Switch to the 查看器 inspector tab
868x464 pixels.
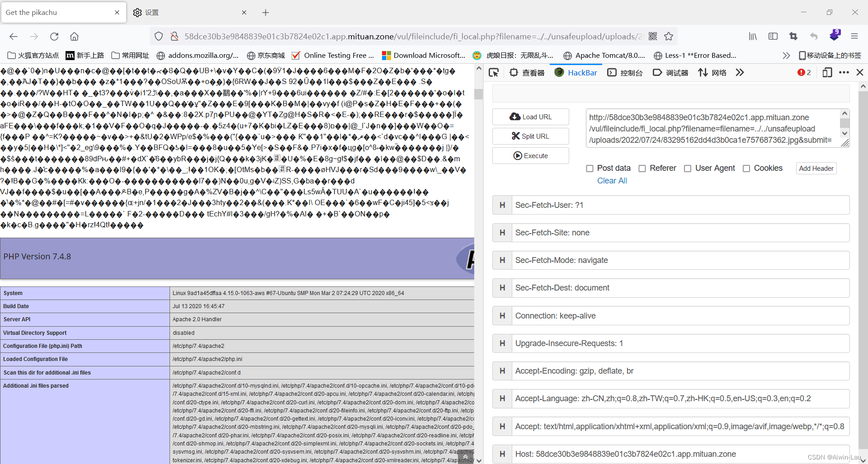point(527,73)
